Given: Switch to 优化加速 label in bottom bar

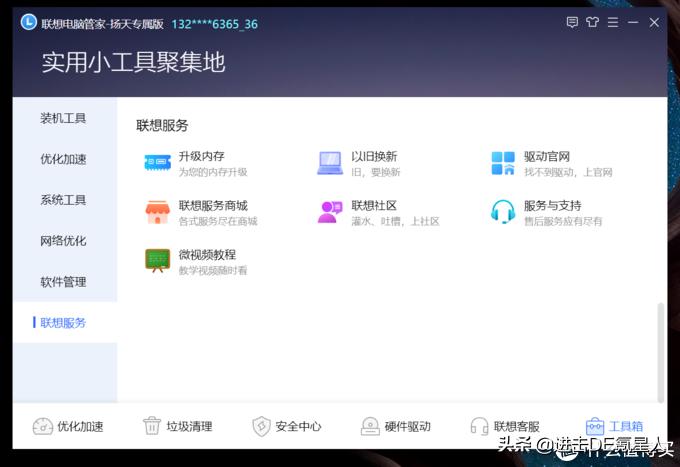Looking at the screenshot, I should pos(81,426).
